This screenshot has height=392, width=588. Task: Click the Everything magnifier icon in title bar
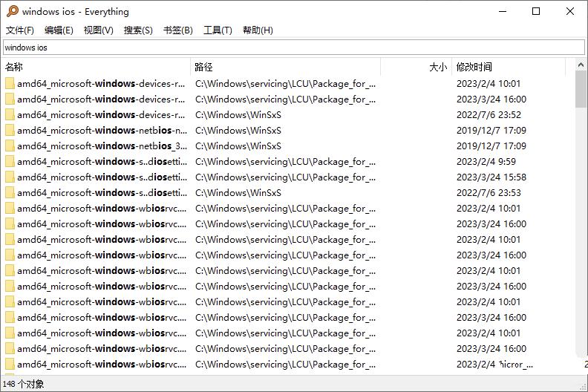pyautogui.click(x=12, y=11)
